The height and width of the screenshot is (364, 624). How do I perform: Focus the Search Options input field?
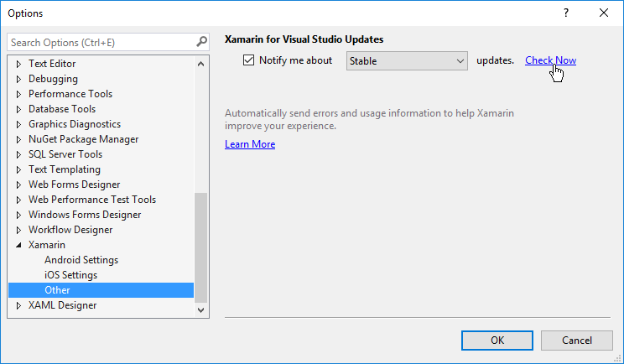click(102, 42)
